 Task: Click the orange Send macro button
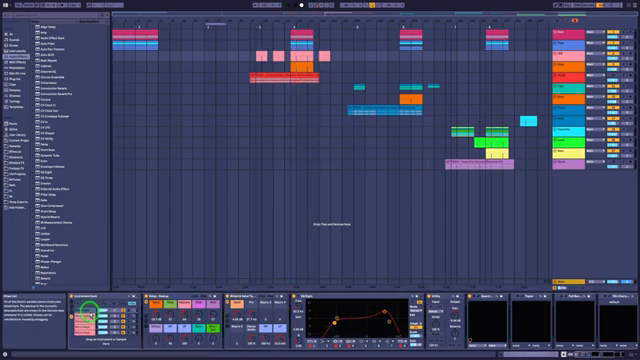156,304
